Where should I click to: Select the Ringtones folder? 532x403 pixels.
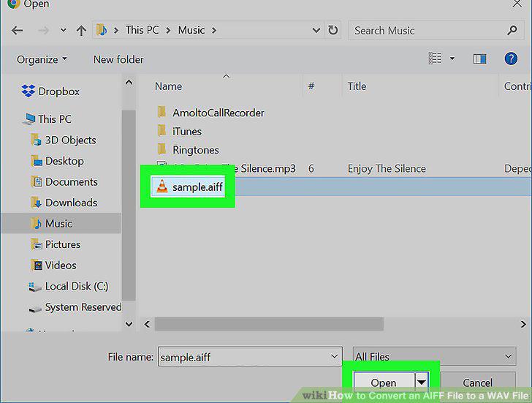189,150
